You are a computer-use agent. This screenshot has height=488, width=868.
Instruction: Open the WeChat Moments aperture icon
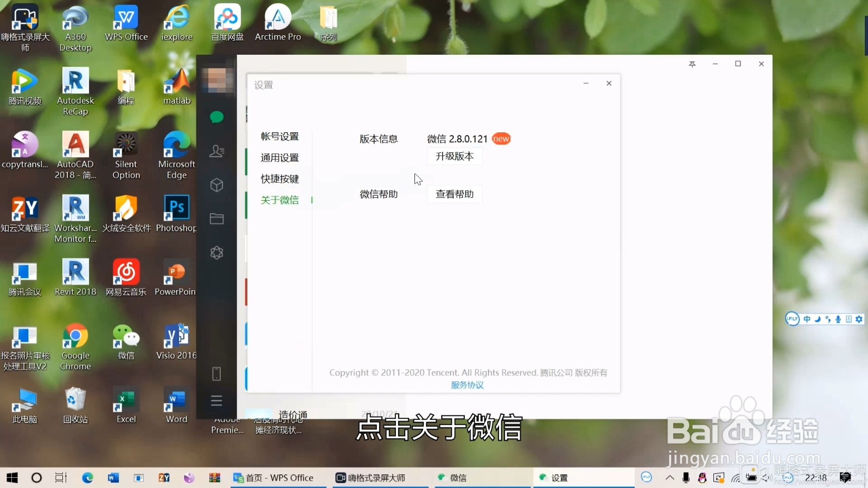click(x=216, y=252)
